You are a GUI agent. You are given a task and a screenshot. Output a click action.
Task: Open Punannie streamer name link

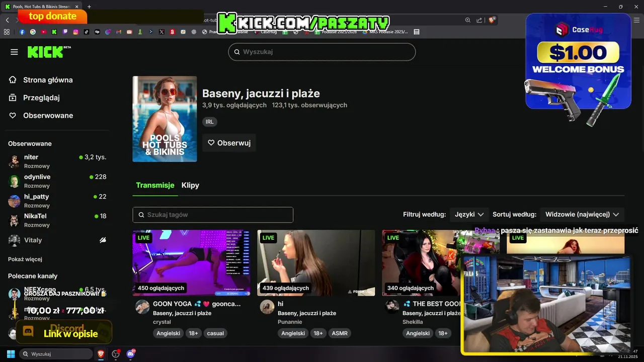(x=290, y=322)
